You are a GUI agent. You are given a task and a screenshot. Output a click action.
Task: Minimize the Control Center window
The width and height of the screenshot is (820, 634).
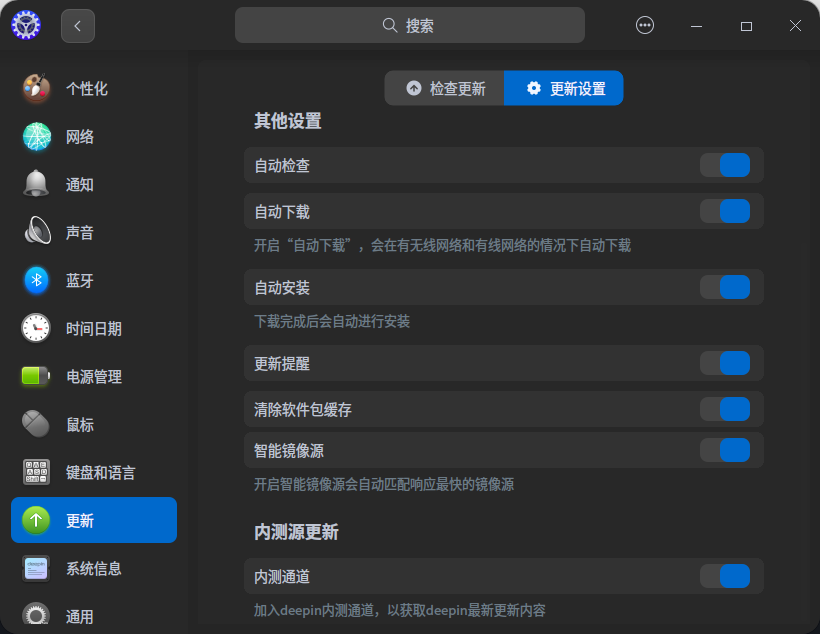696,26
